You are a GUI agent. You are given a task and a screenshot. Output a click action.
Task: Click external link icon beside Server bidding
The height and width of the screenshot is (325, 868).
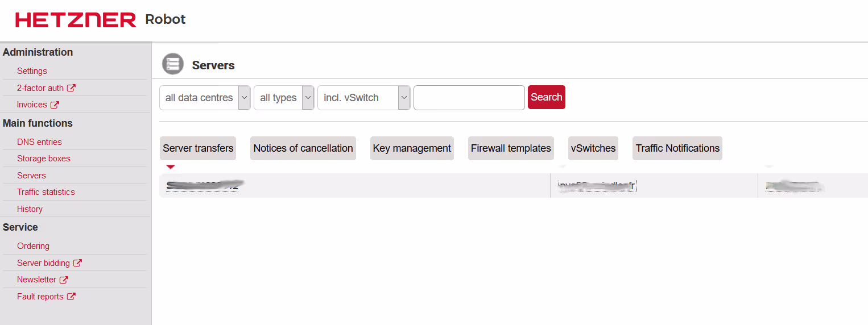pos(77,263)
